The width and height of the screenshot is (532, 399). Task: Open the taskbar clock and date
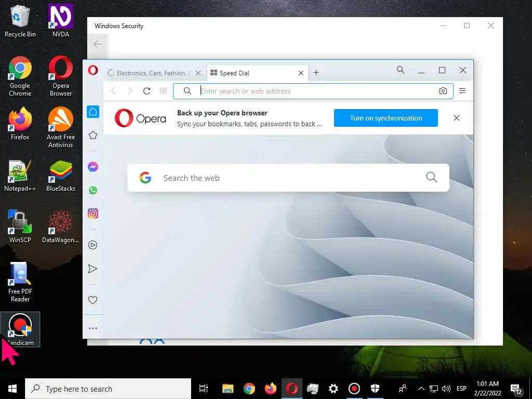(x=487, y=389)
